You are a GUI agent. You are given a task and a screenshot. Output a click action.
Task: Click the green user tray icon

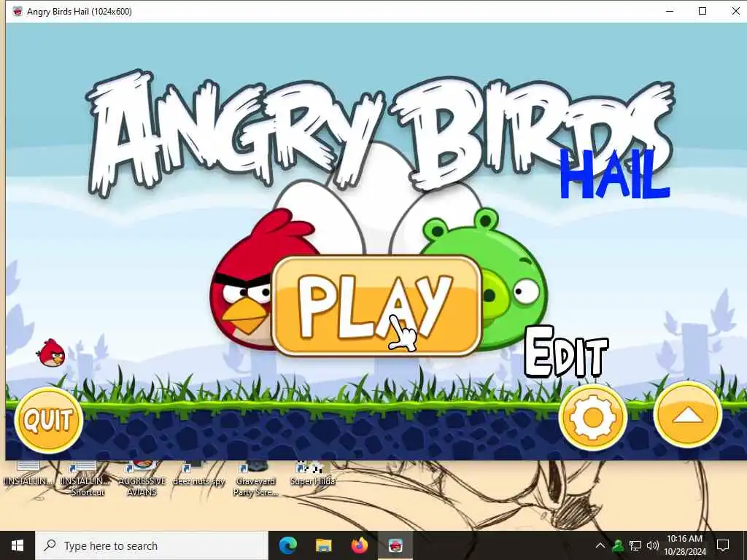click(x=618, y=545)
